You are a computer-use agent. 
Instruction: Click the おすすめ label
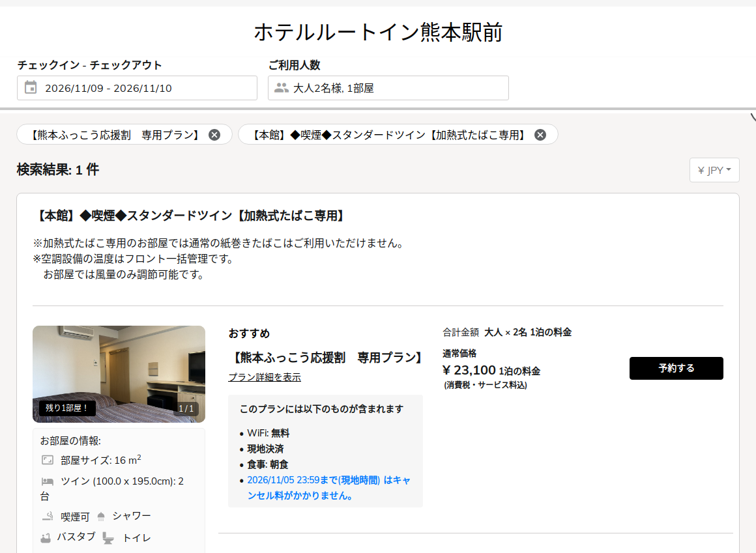click(x=249, y=333)
